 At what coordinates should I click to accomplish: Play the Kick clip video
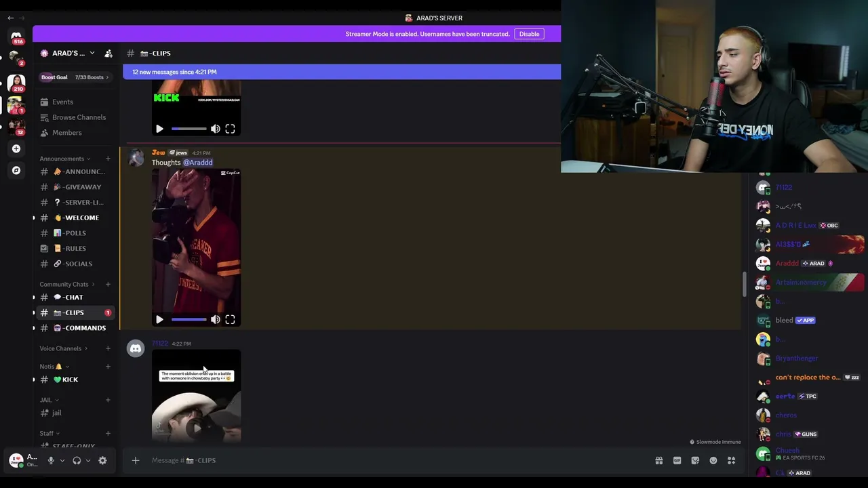click(x=159, y=129)
